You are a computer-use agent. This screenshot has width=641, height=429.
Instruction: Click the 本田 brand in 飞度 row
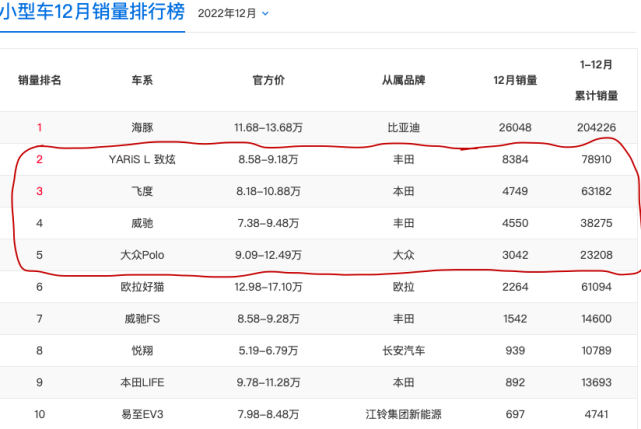pyautogui.click(x=403, y=191)
